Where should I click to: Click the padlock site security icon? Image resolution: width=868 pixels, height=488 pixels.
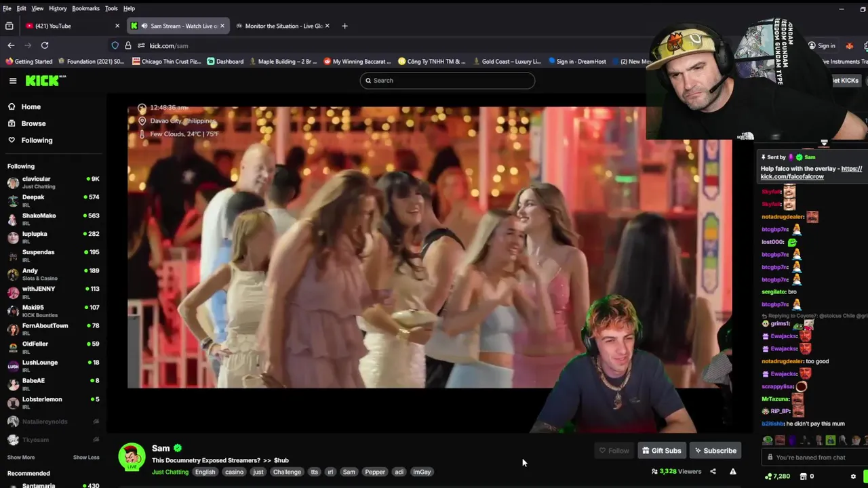[x=127, y=45]
